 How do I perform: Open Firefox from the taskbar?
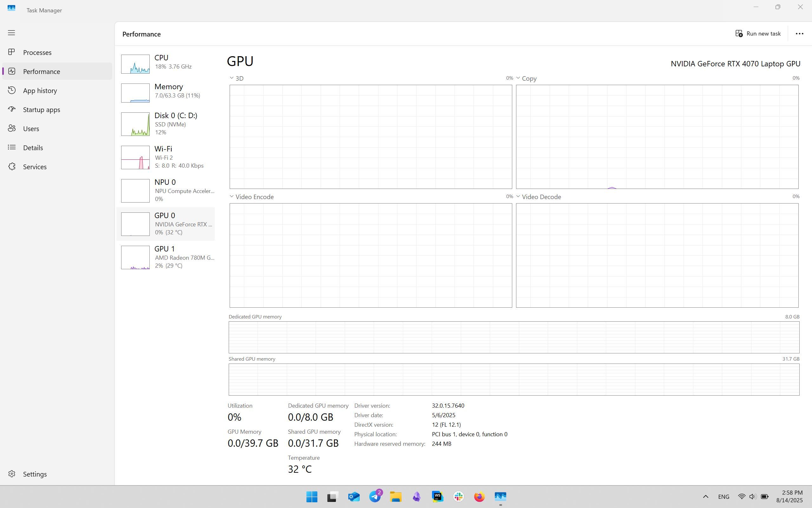click(x=479, y=497)
